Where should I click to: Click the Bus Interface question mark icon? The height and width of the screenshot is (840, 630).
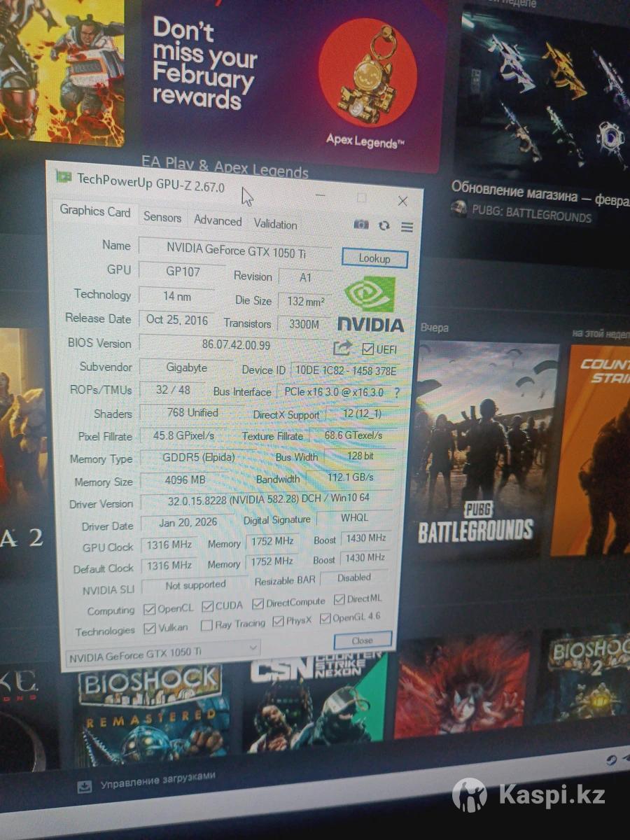[397, 393]
